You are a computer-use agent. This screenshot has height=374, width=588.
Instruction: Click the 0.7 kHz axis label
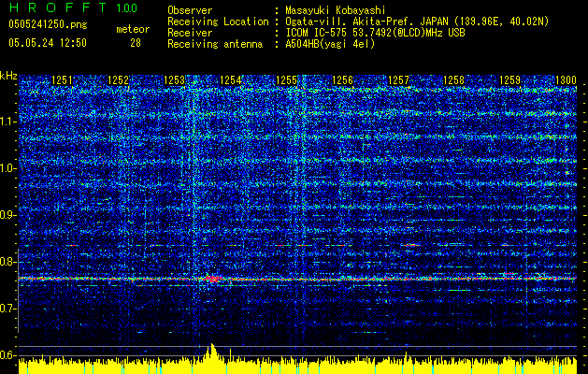(7, 309)
